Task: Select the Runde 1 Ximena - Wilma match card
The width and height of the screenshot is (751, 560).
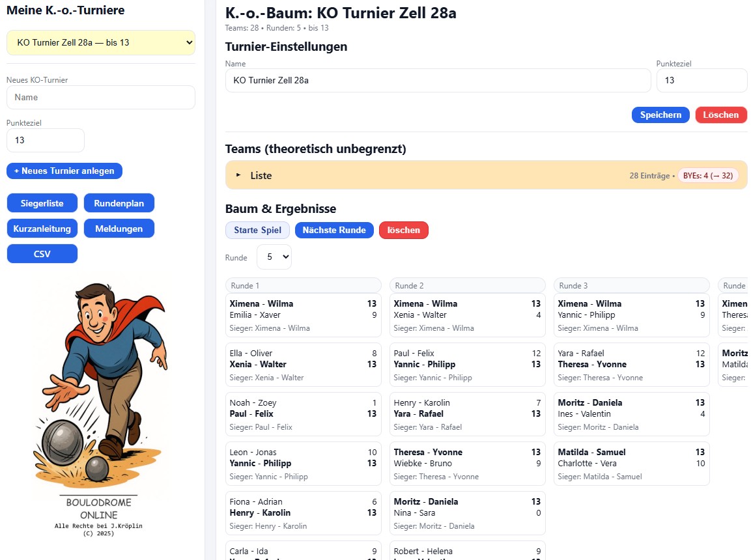Action: 303,316
